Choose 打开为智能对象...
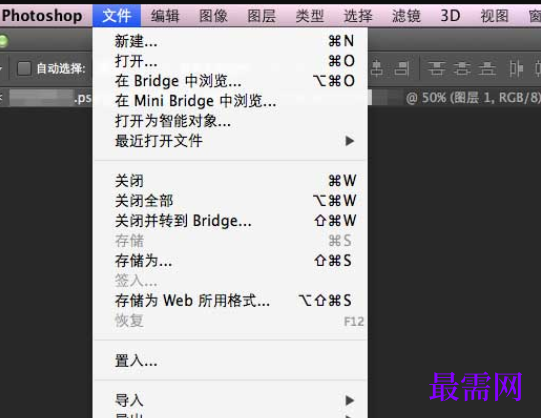 click(x=230, y=121)
